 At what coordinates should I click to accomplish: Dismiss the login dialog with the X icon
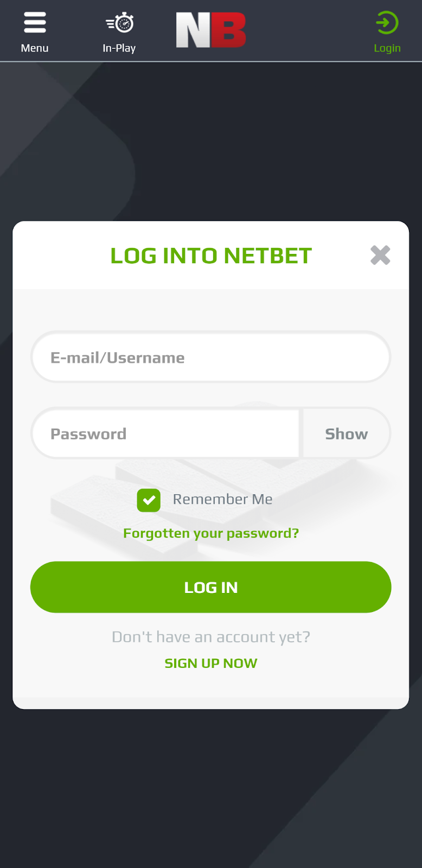[x=380, y=255]
